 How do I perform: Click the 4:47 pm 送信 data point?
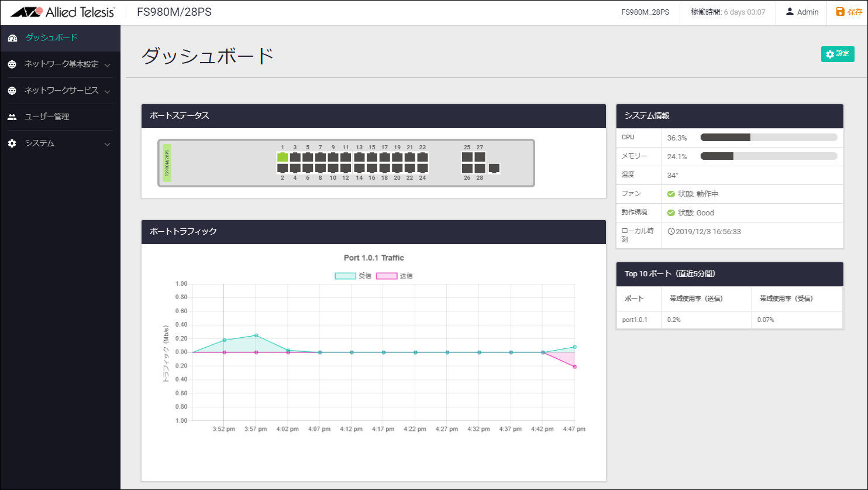574,366
